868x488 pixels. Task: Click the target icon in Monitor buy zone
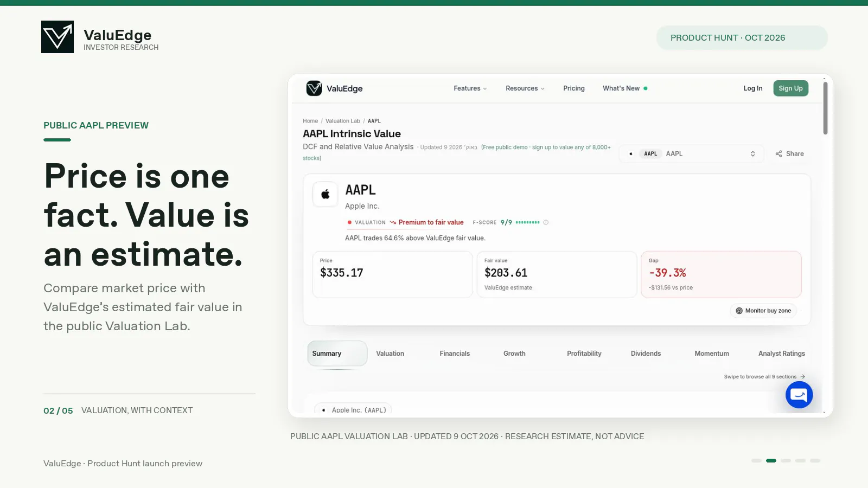(x=739, y=311)
